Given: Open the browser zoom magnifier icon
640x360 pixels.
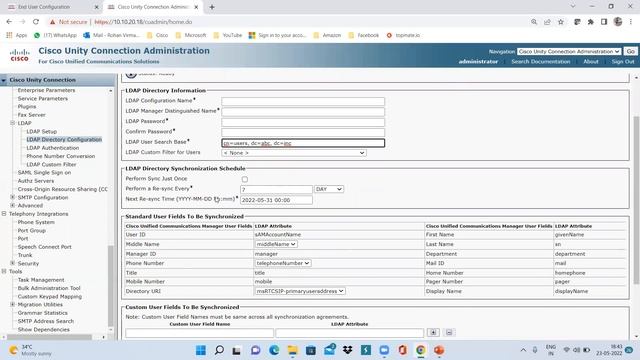Looking at the screenshot, I should point(534,22).
